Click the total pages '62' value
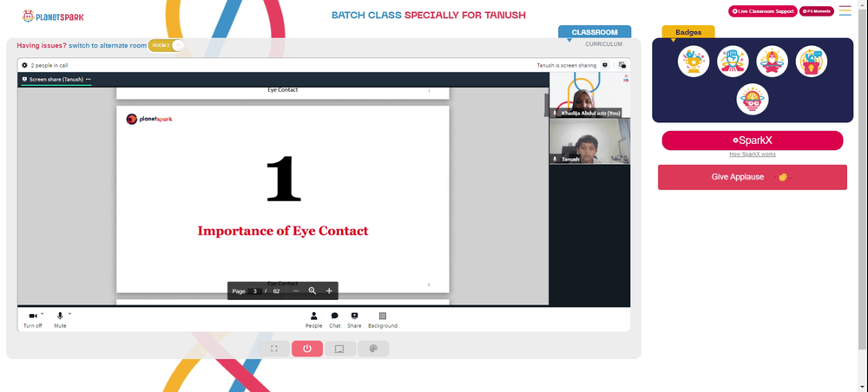Viewport: 868px width, 392px height. 276,291
